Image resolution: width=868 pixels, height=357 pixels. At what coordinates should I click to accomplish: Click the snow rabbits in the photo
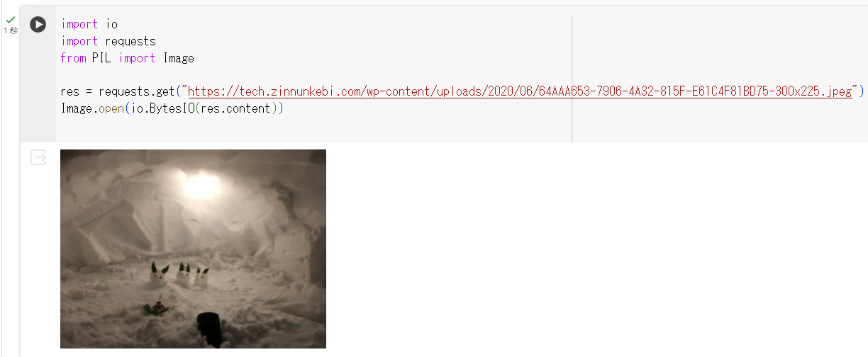tap(179, 275)
